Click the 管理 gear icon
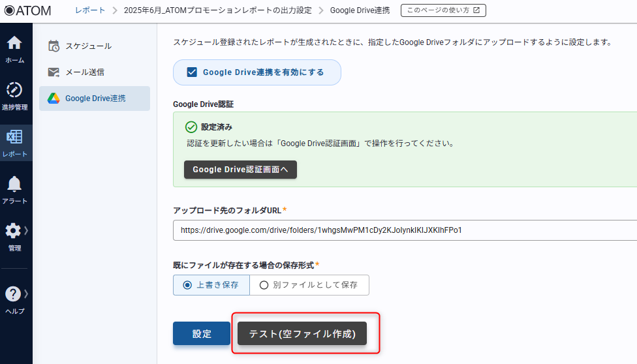Viewport: 637px width, 364px height. (x=13, y=231)
